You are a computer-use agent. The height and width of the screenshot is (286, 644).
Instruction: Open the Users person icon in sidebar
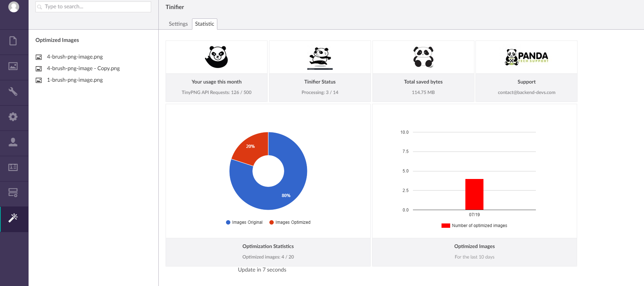(x=13, y=142)
